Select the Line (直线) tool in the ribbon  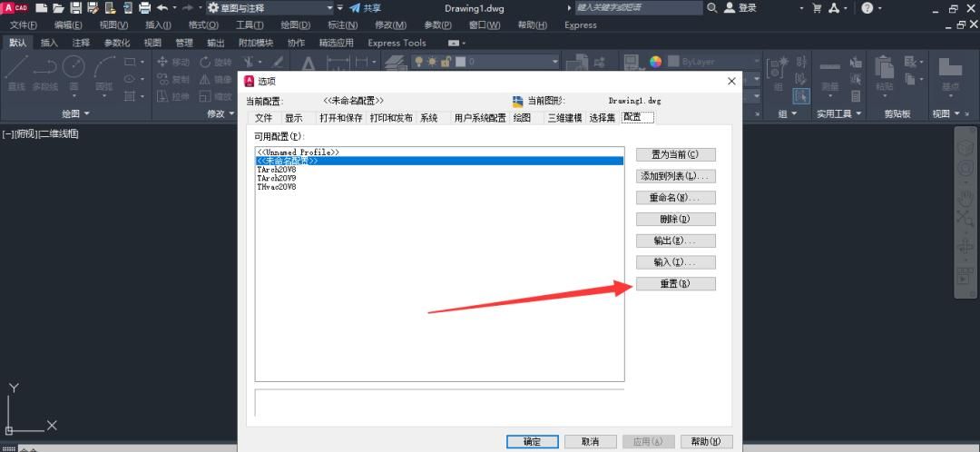point(16,72)
